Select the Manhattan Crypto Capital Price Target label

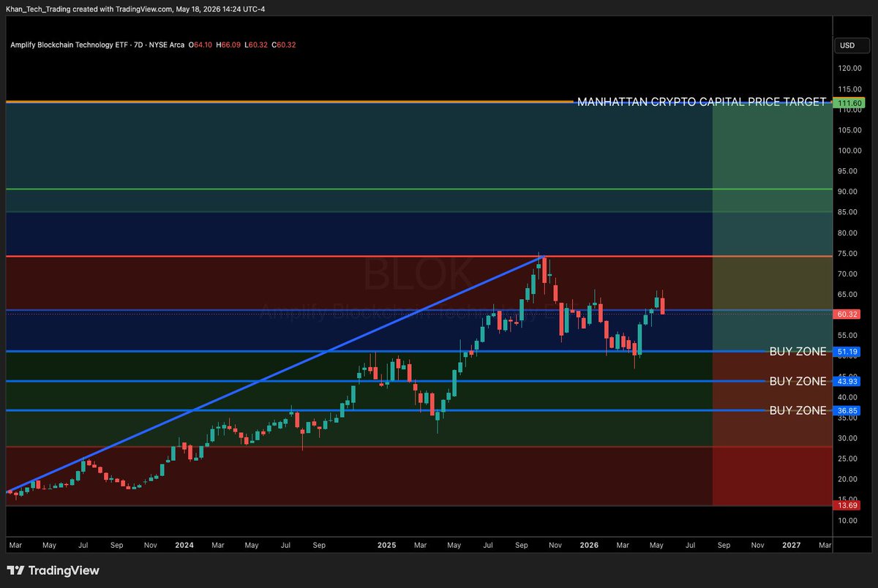click(702, 102)
